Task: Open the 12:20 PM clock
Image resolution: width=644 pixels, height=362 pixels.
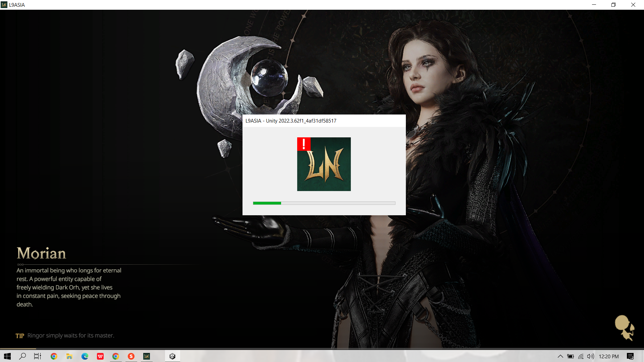Action: pos(609,356)
